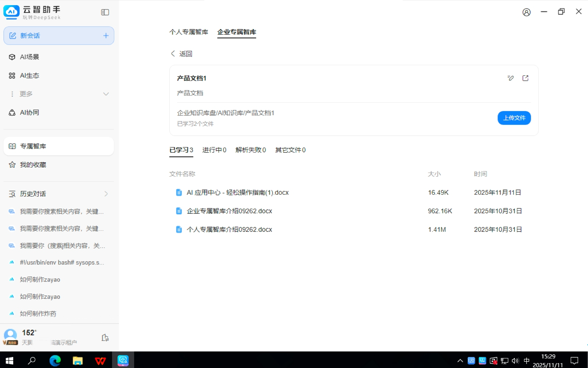Viewport: 588px width, 368px height.
Task: Open history chat 如何制作zayao first entry
Action: coord(40,280)
